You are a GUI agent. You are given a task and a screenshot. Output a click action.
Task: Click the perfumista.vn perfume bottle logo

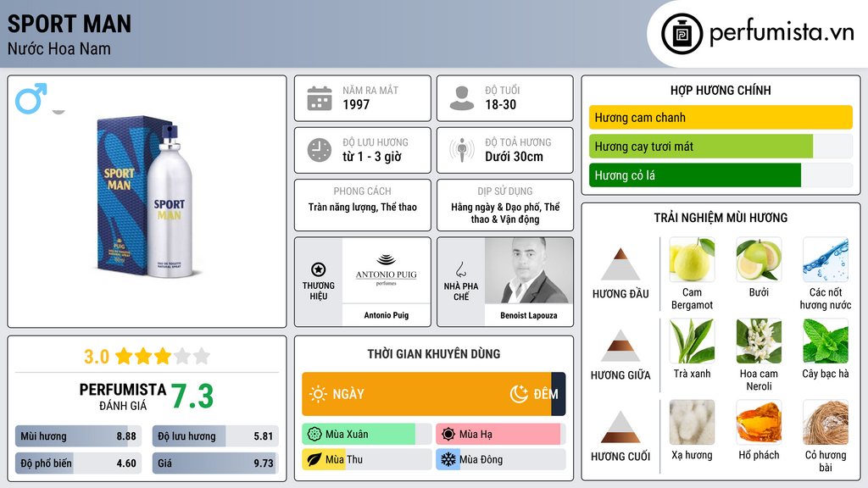click(682, 34)
